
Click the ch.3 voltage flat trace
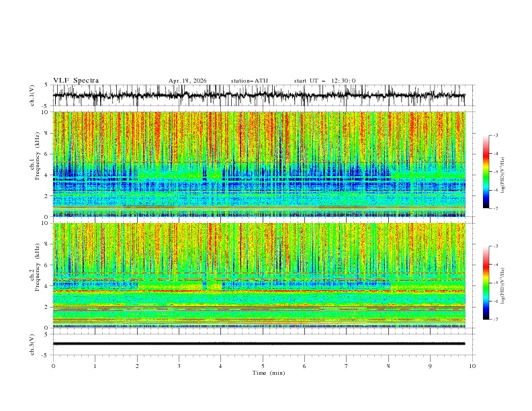[x=259, y=344]
